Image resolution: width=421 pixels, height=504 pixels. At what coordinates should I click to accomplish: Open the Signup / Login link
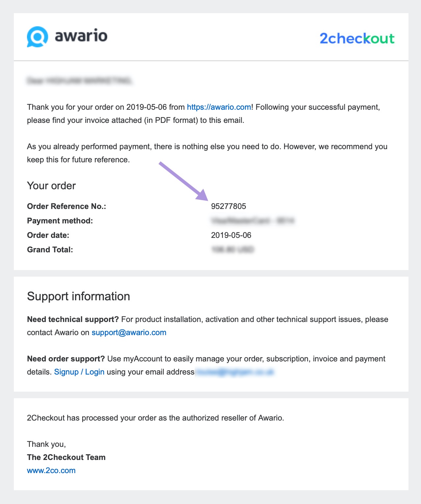[79, 372]
